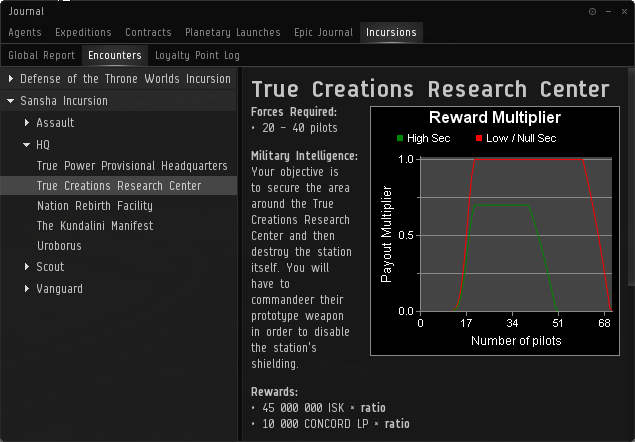Click the '45 000 000 ISK' reward line
Viewport: 635px width, 442px height.
[318, 408]
